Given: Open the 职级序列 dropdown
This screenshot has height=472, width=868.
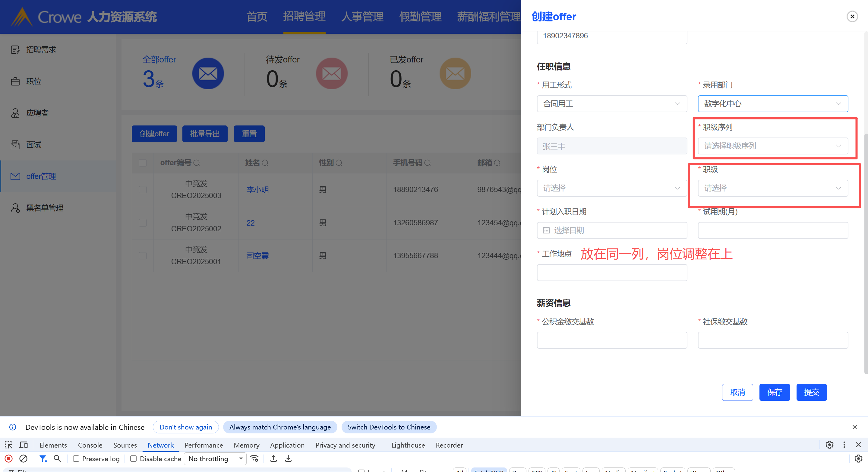Looking at the screenshot, I should 772,146.
